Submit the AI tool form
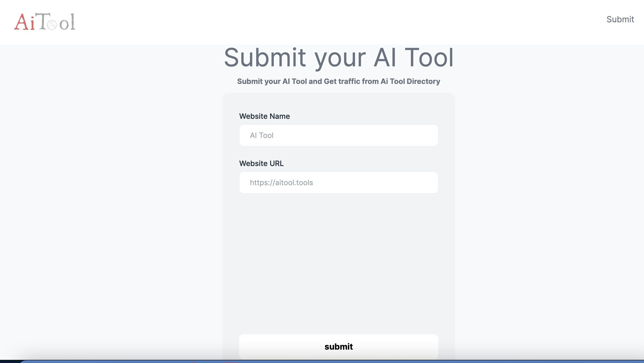 [339, 346]
